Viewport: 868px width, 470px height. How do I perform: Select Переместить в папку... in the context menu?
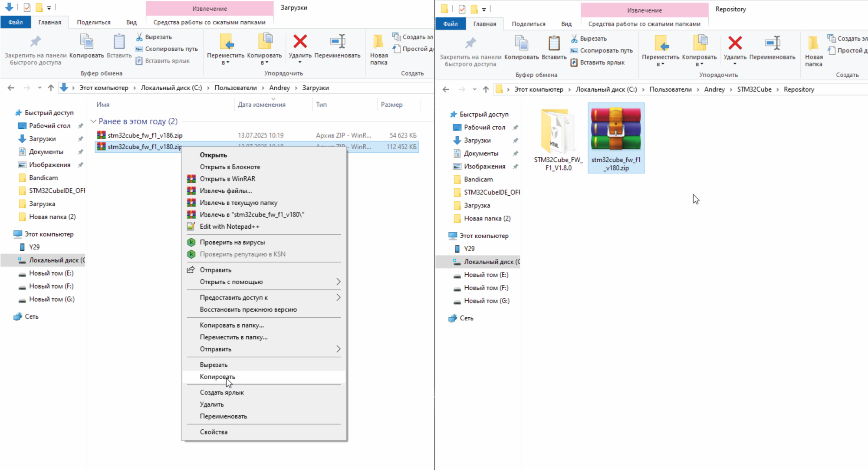point(264,337)
